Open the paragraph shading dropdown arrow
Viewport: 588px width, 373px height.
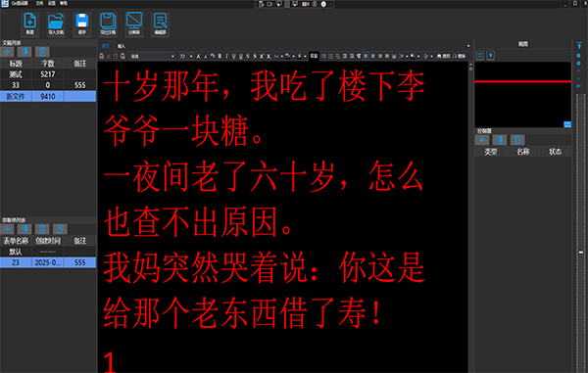tap(418, 57)
